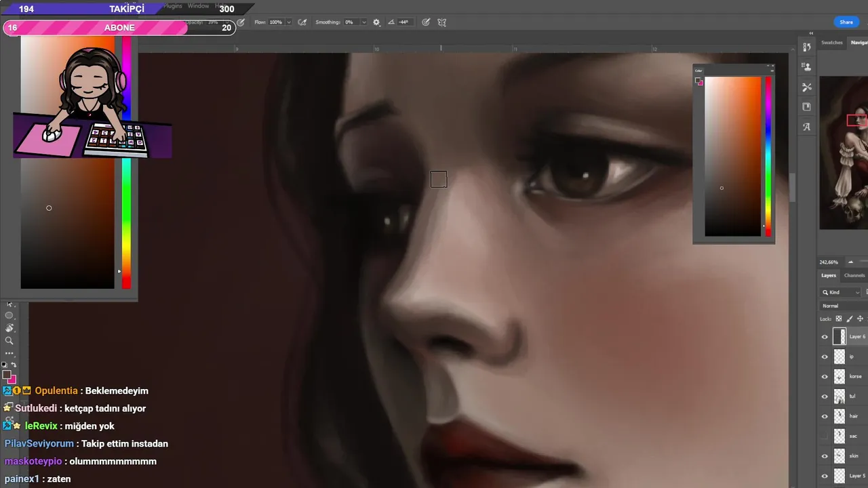868x488 pixels.
Task: Open the Clone Source panel icon
Action: pyautogui.click(x=806, y=67)
